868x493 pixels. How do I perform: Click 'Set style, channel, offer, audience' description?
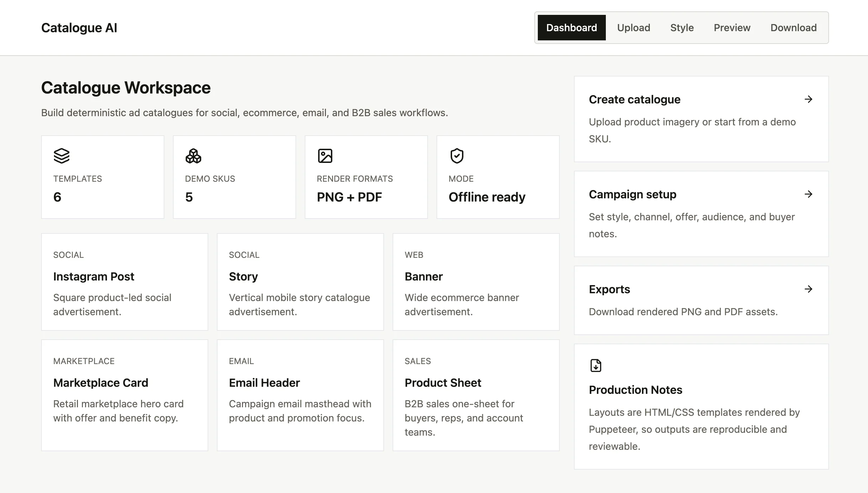point(692,225)
